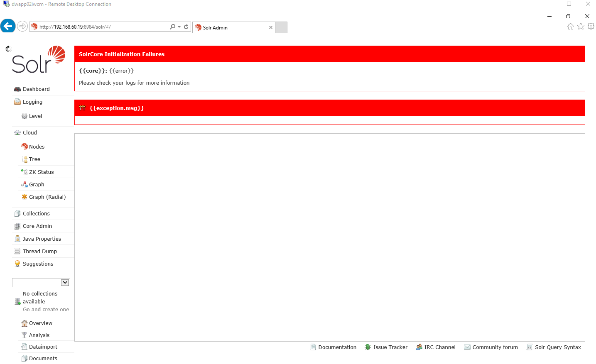Click the '{{exception.msg}}' text
Image resolution: width=596 pixels, height=364 pixels.
[117, 108]
